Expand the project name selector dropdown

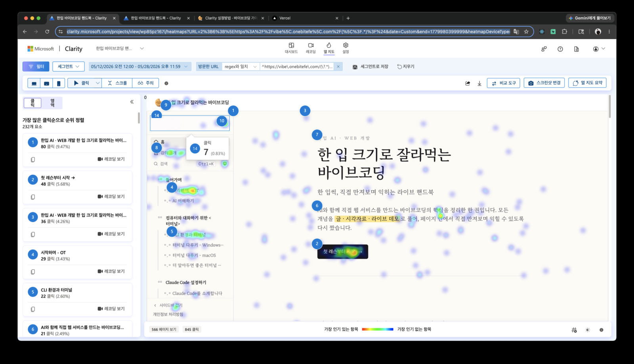pos(142,48)
